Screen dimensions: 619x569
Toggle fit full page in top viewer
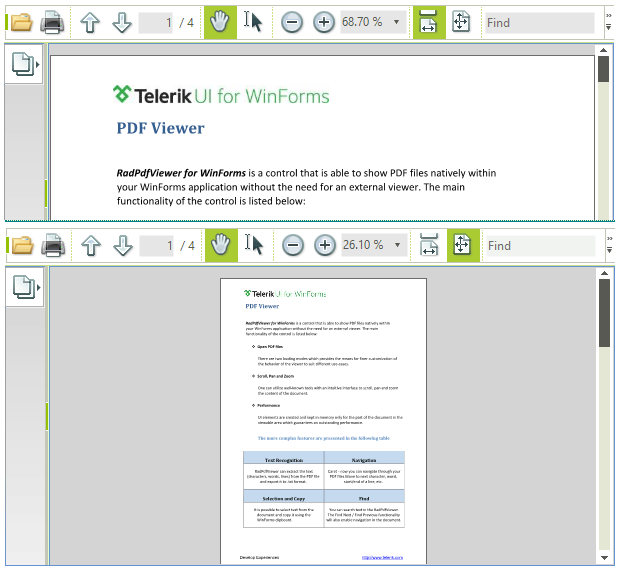(x=461, y=22)
